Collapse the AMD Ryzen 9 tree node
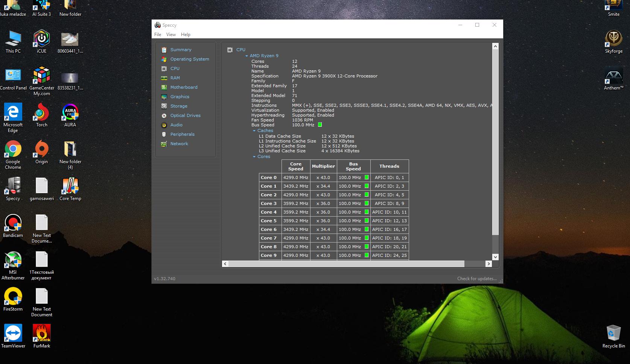 point(247,56)
